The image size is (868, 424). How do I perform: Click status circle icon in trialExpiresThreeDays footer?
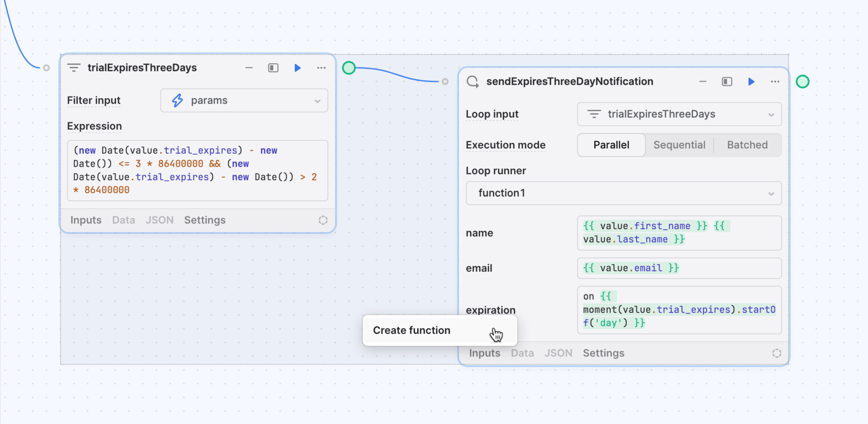coord(323,220)
